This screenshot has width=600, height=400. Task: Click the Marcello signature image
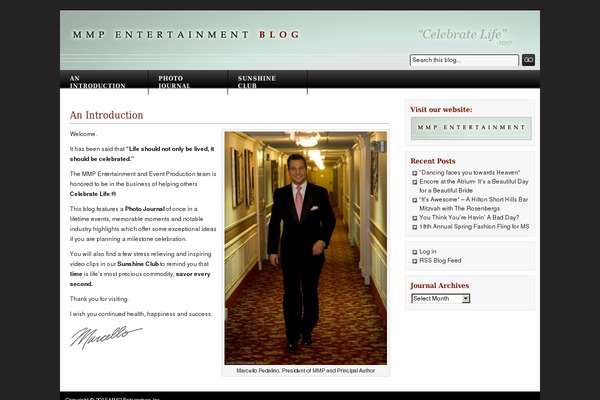tap(106, 337)
